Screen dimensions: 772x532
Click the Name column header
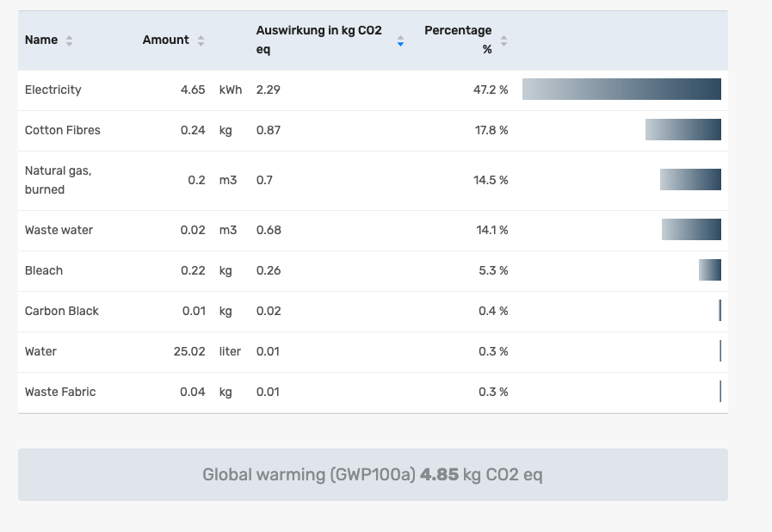click(41, 40)
